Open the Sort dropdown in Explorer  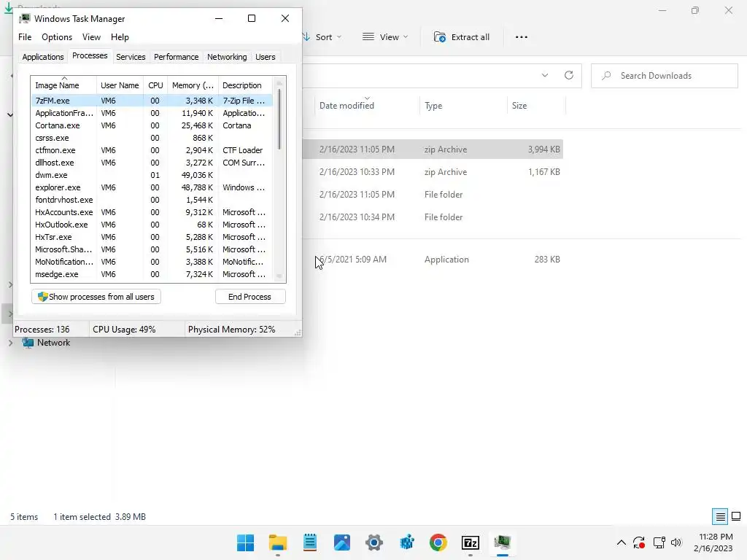click(322, 37)
